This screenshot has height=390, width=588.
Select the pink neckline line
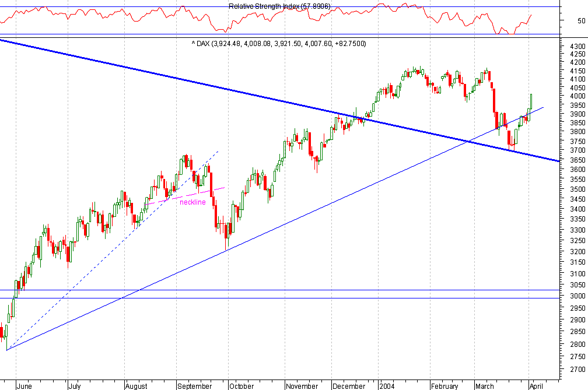(185, 196)
